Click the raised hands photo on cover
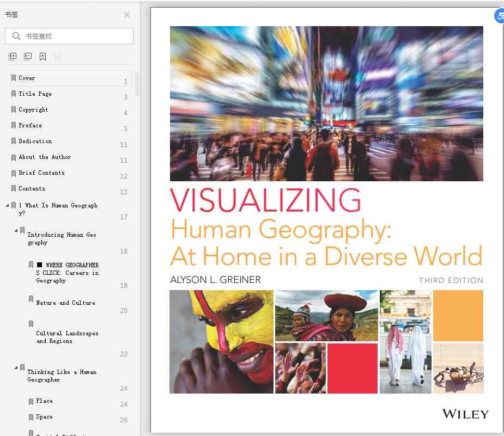This screenshot has width=504, height=436. (x=300, y=369)
